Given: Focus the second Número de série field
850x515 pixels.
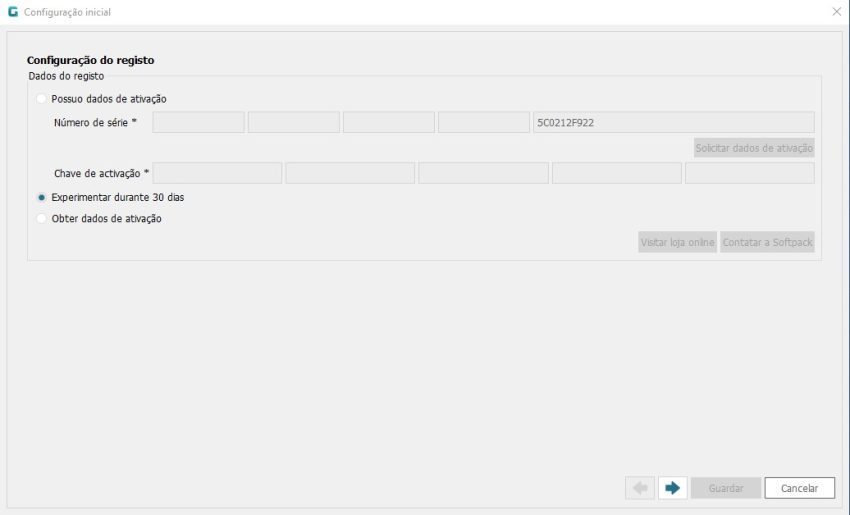Looking at the screenshot, I should click(x=293, y=123).
